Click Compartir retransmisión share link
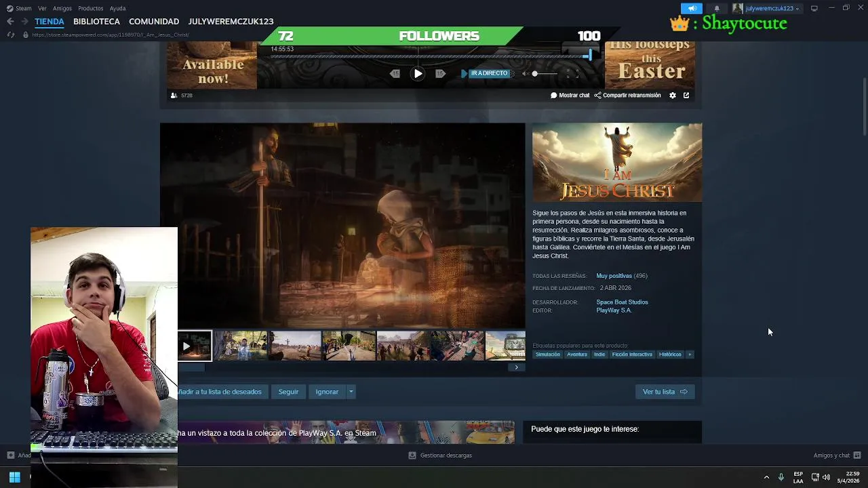Image resolution: width=868 pixels, height=488 pixels. (627, 96)
